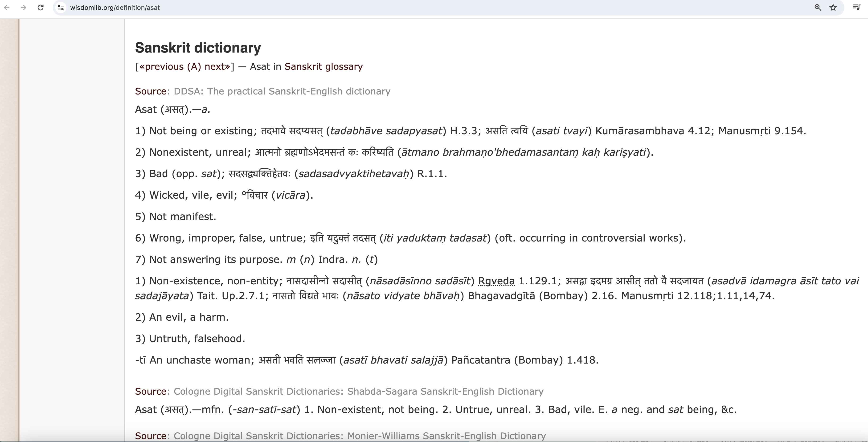
Task: Reload the wisdomlib page
Action: click(41, 7)
